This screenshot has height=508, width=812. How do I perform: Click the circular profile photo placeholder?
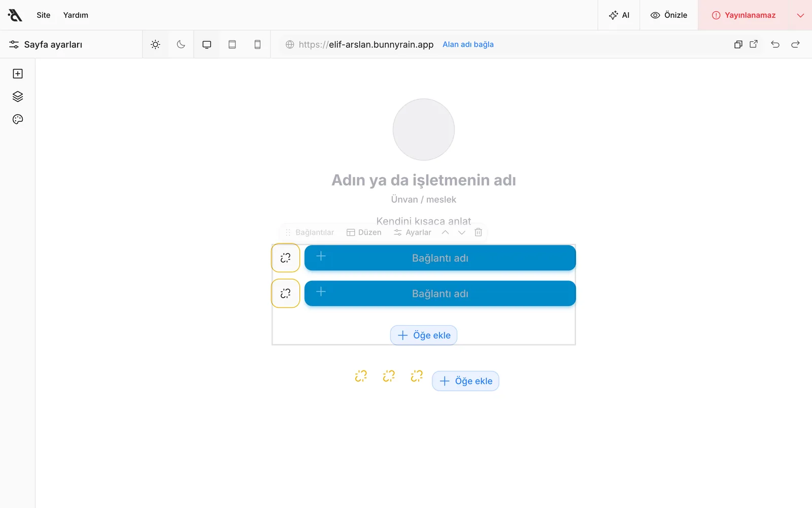(x=424, y=130)
